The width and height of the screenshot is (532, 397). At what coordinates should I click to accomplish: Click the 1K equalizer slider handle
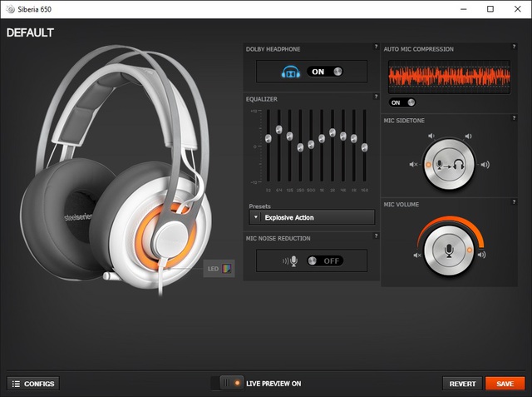pos(322,138)
